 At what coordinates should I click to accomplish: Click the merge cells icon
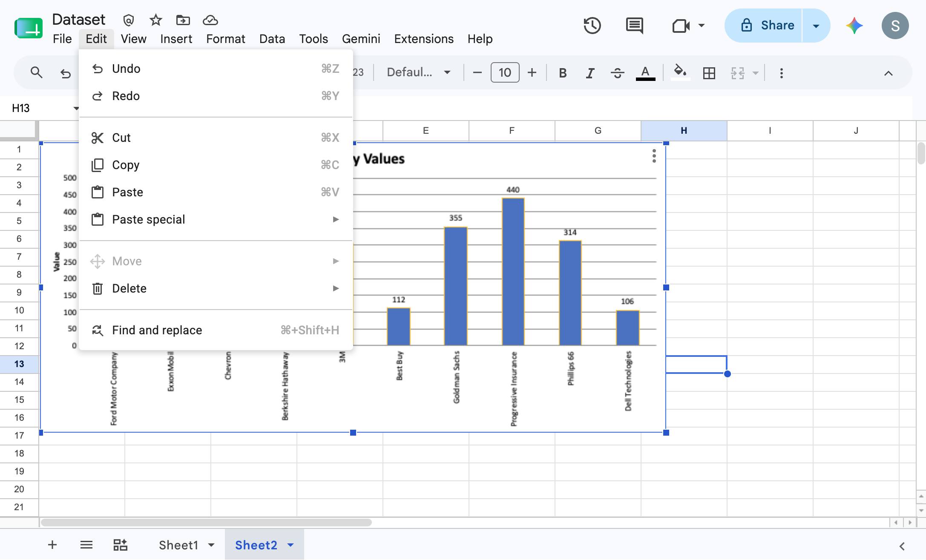[x=737, y=73]
